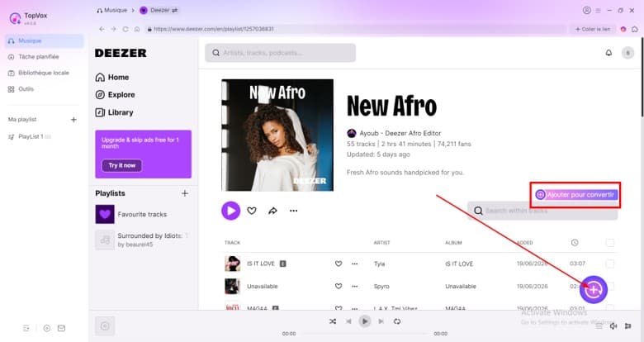
Task: Play the New Afro playlist
Action: coord(231,211)
